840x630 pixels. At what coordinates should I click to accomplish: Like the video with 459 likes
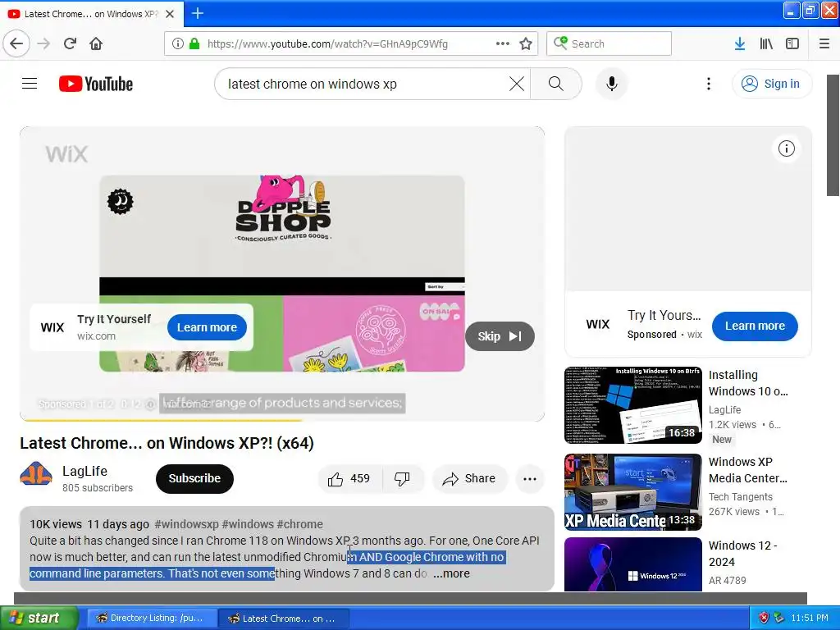[350, 478]
